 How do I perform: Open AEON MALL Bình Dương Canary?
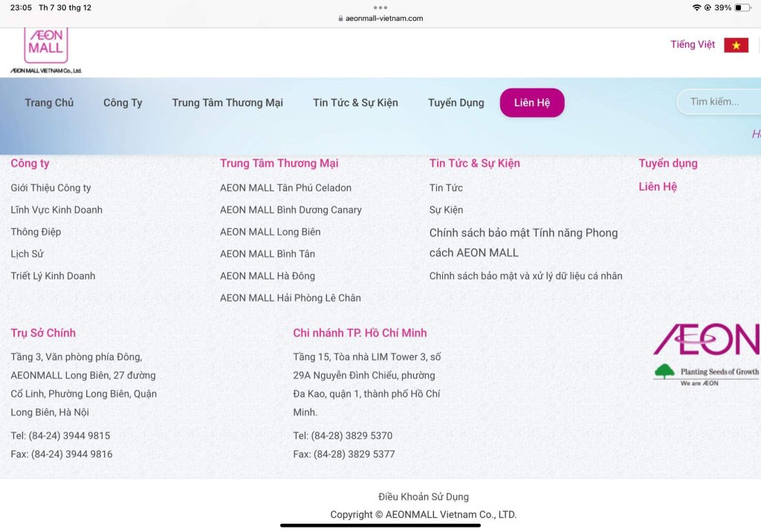coord(291,210)
